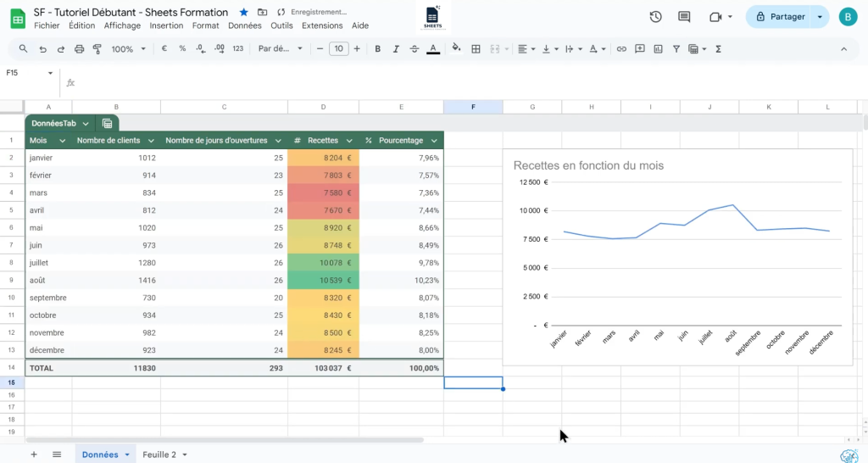Open the zoom 100% dropdown
The image size is (868, 463).
[128, 48]
